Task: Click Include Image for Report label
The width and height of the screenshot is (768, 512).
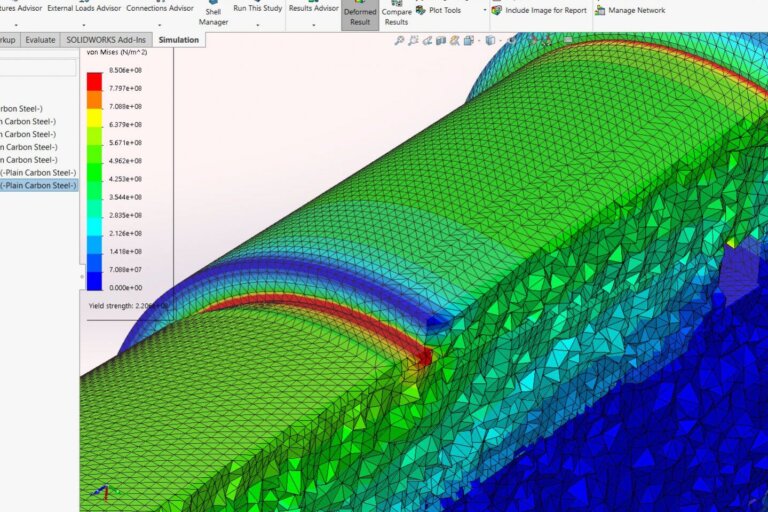Action: tap(546, 10)
